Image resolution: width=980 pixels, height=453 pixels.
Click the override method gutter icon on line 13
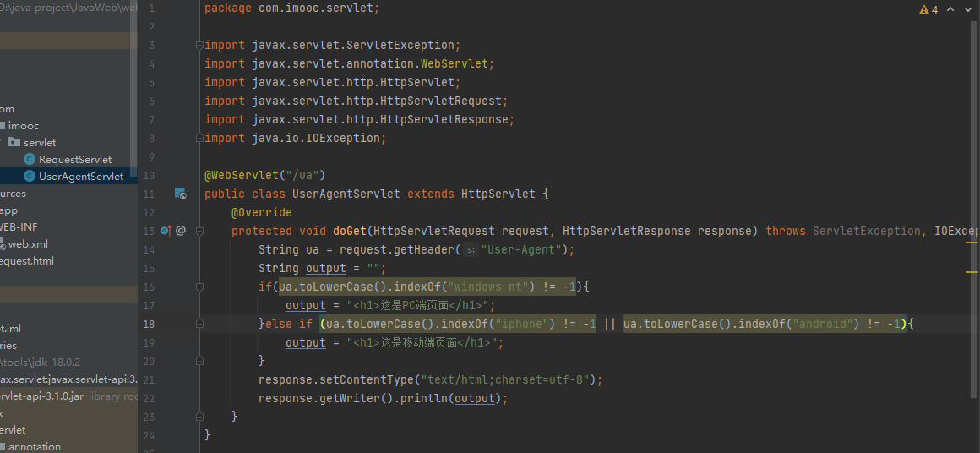point(166,231)
